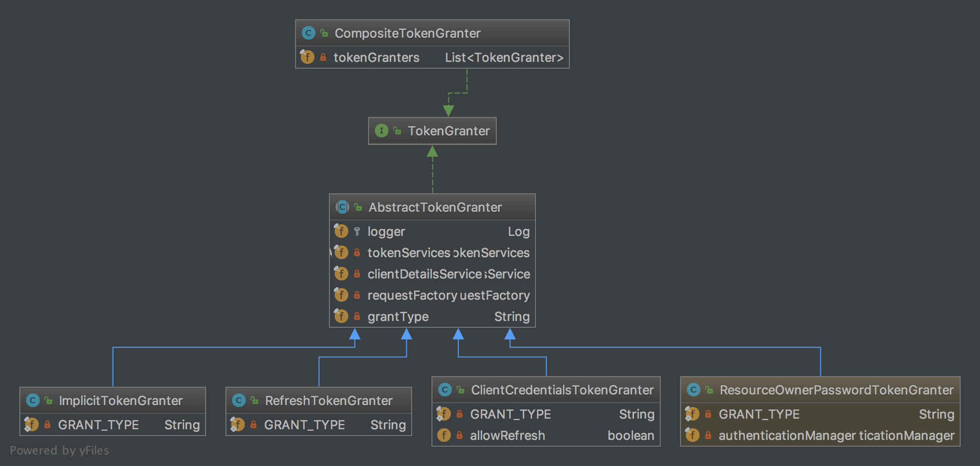This screenshot has height=466, width=980.
Task: Click the field icon beside authenticationManager
Action: [x=692, y=435]
